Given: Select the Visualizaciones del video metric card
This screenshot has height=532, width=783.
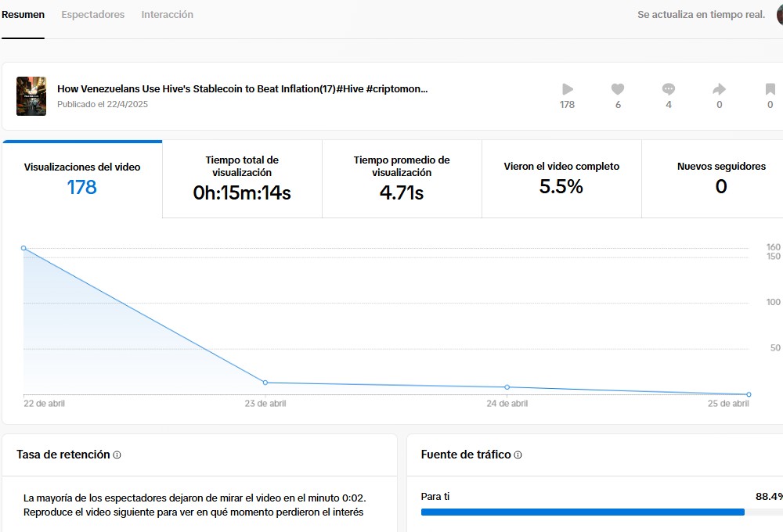Looking at the screenshot, I should coord(82,180).
